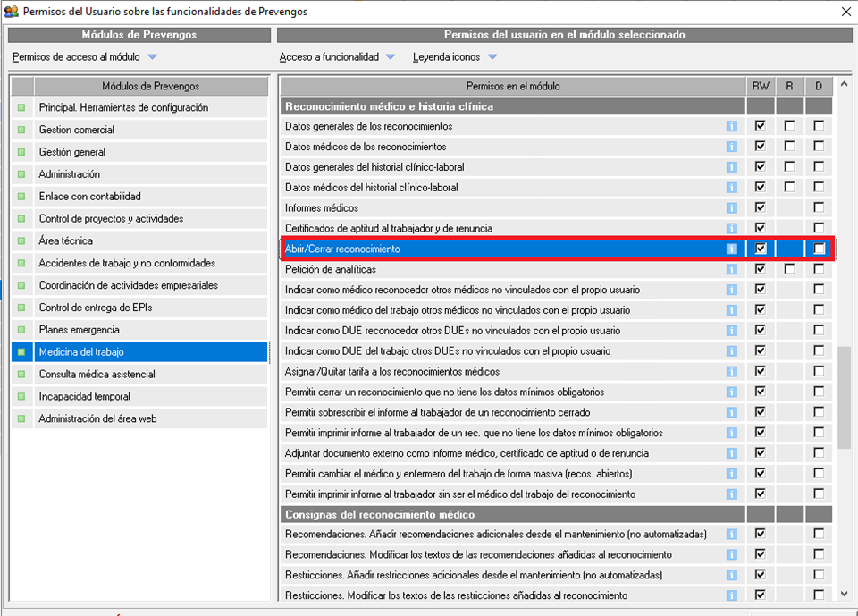Click info icon for Informes médicos row

pos(732,208)
